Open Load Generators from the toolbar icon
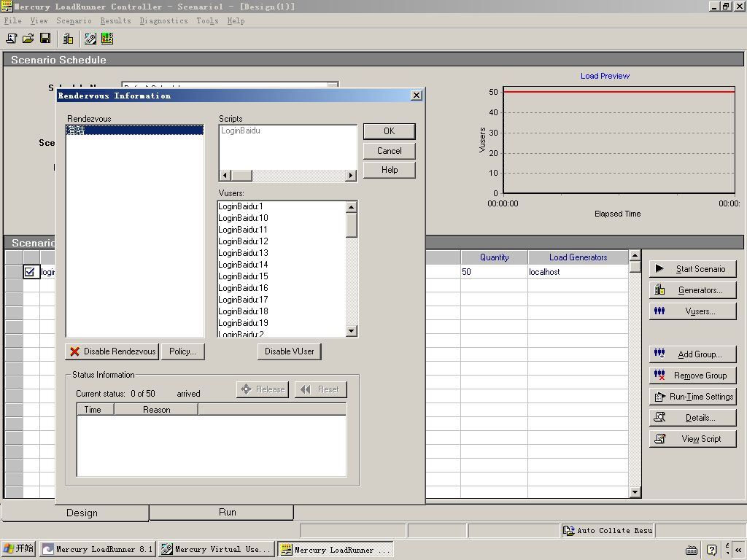 68,39
